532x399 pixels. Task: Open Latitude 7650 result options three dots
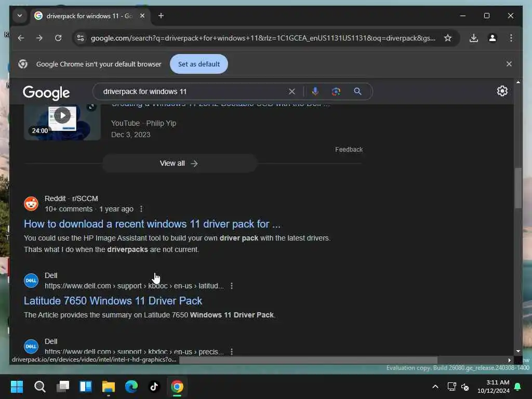coord(231,286)
